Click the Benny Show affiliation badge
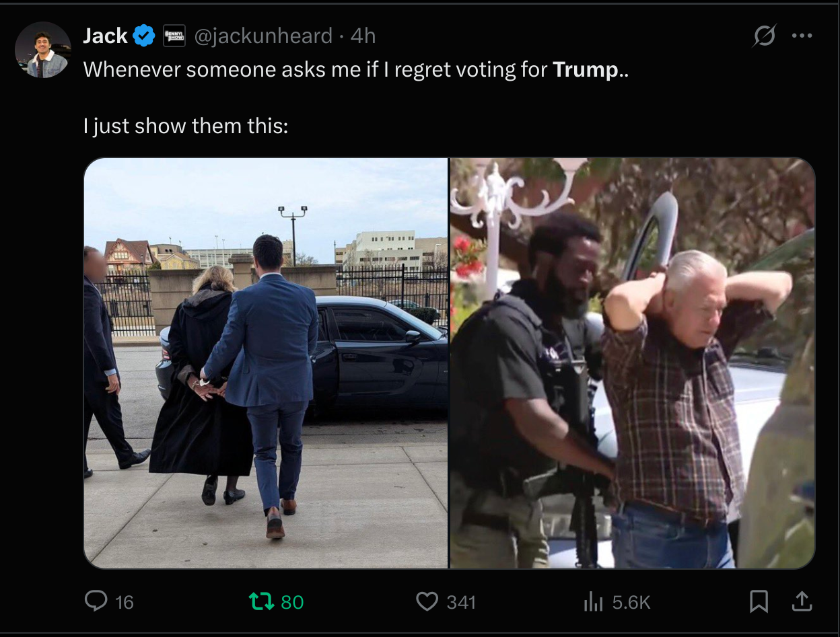This screenshot has height=637, width=840. pyautogui.click(x=174, y=36)
